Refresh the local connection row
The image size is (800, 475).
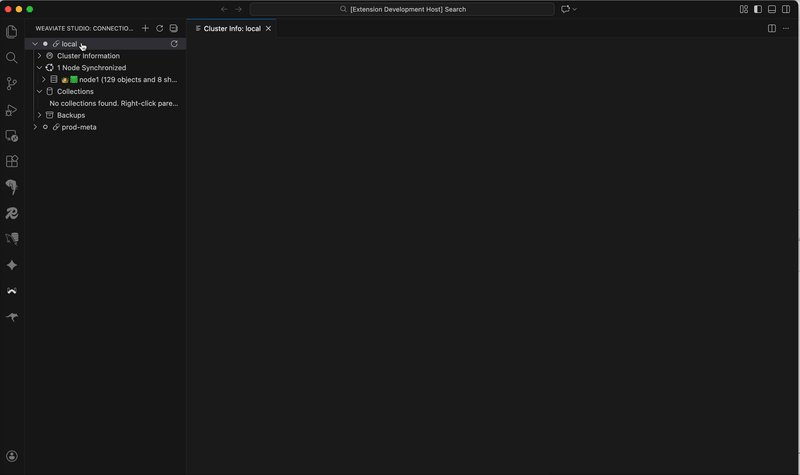click(x=174, y=44)
